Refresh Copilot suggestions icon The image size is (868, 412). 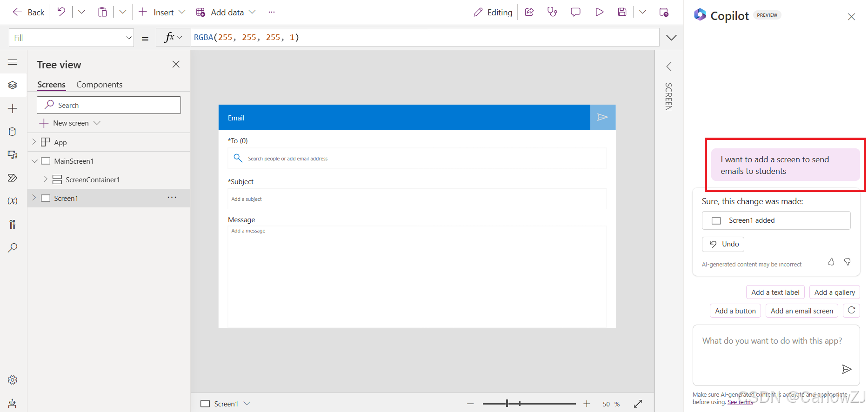pyautogui.click(x=851, y=310)
